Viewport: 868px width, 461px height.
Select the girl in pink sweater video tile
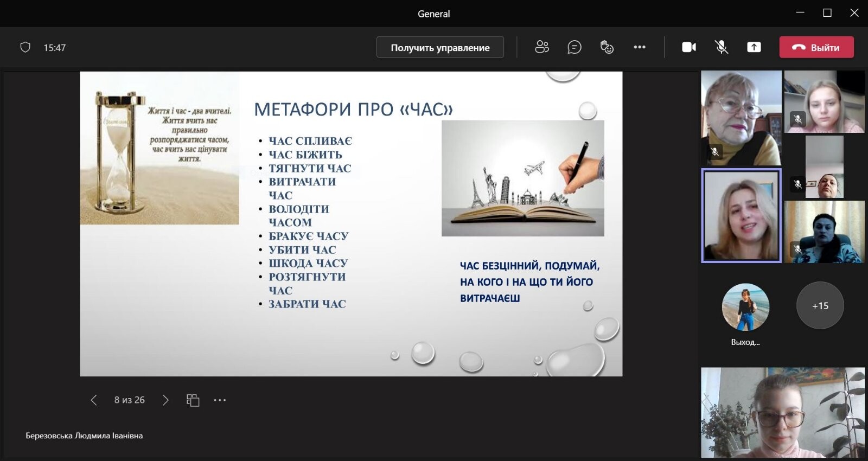coord(783,413)
